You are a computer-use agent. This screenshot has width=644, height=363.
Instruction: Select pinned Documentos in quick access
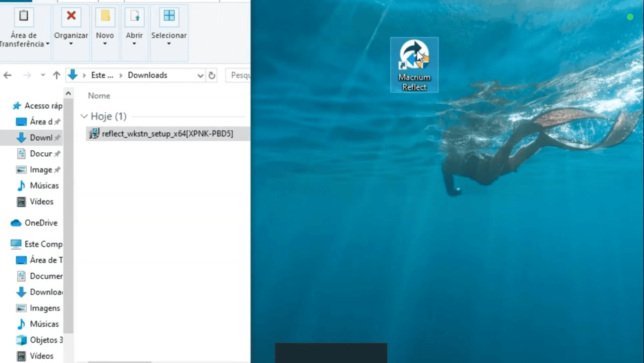pyautogui.click(x=38, y=154)
